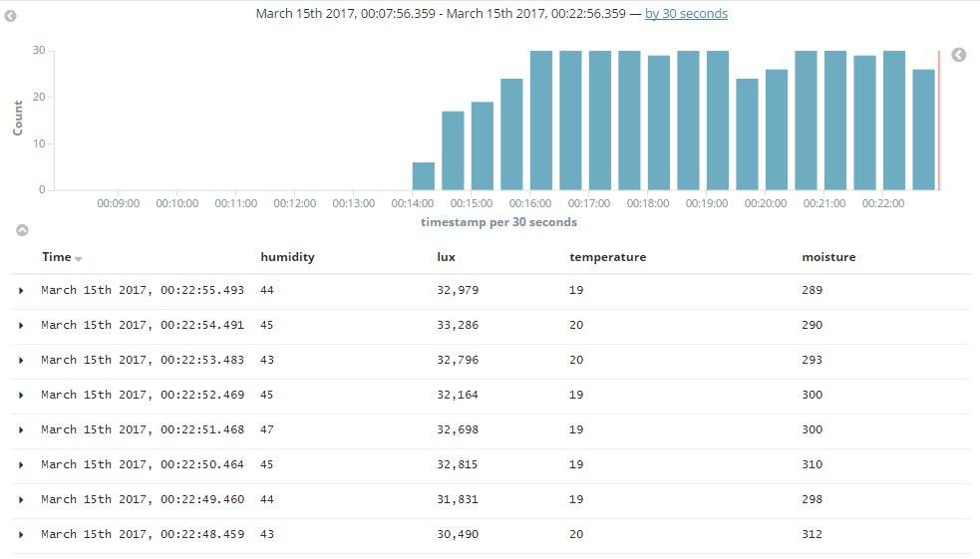Viewport: 980px width, 559px height.
Task: Click the histogram bar at 00:16:00
Action: point(541,120)
